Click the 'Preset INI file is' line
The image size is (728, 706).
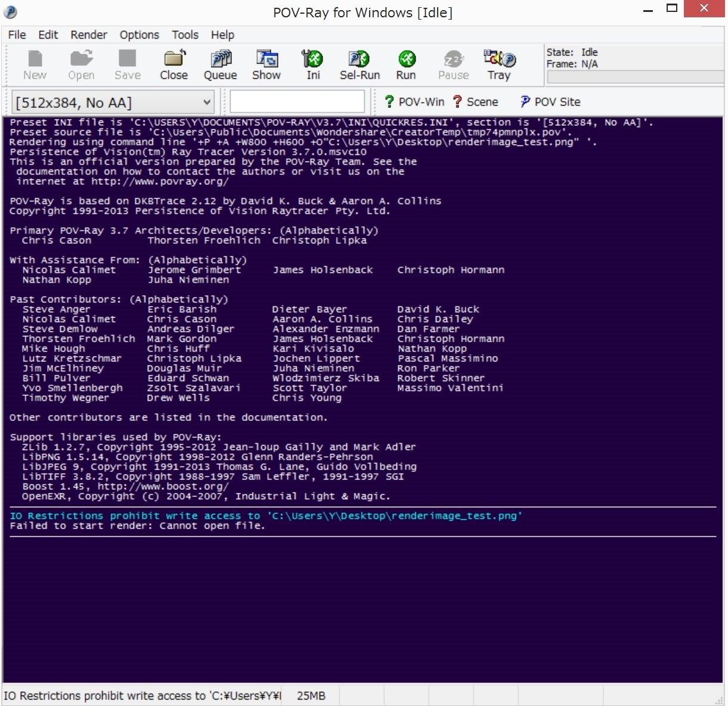pos(332,122)
